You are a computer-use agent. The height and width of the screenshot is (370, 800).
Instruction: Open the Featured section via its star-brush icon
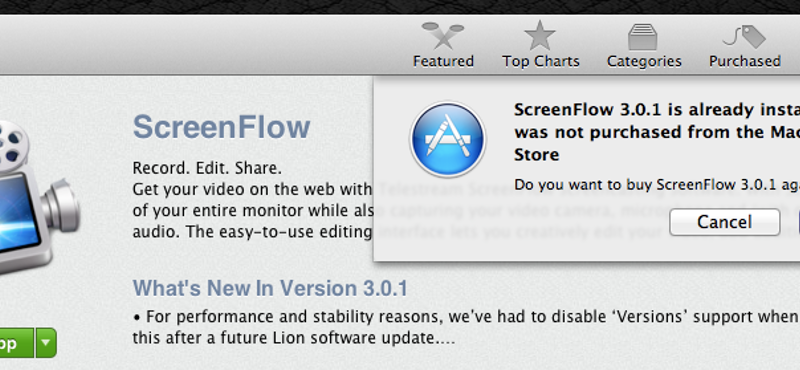click(x=443, y=36)
